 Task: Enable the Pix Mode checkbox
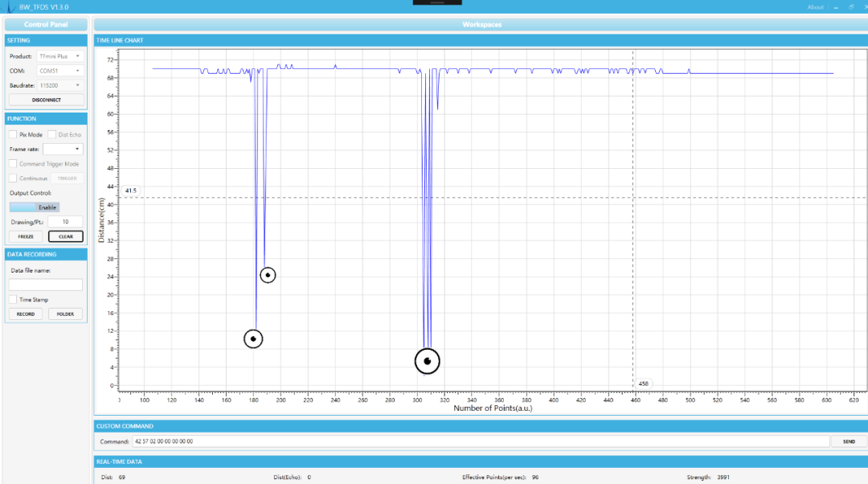pos(13,135)
